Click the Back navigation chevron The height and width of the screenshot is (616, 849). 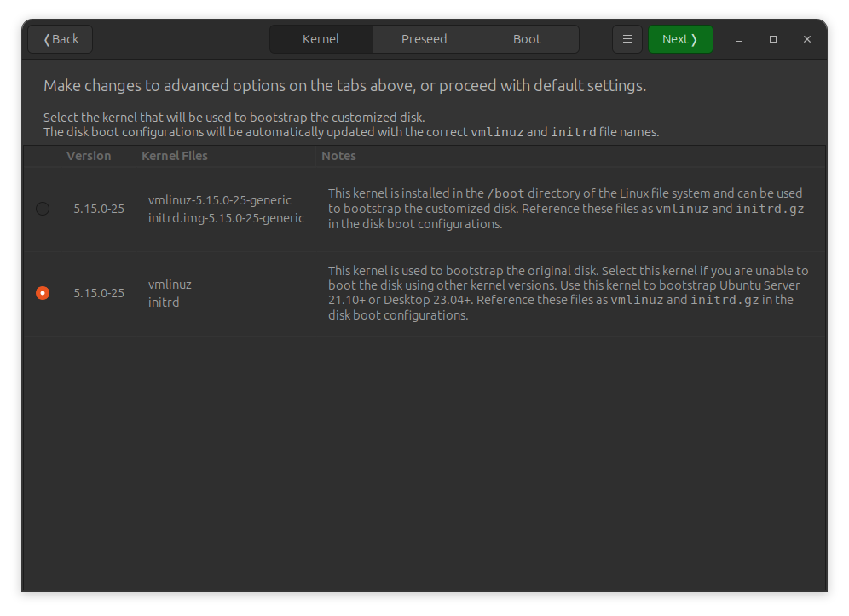[47, 38]
